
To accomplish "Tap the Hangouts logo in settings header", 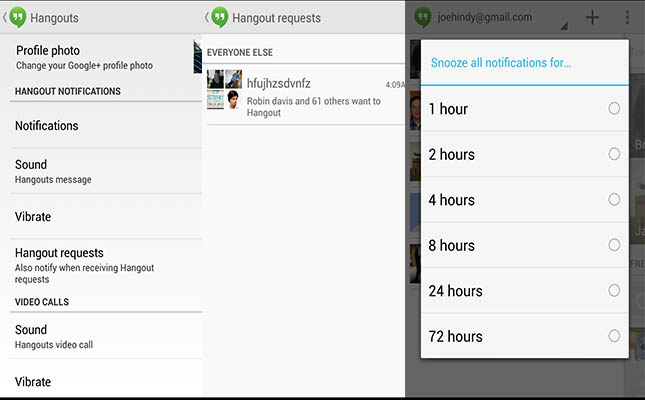I will (x=18, y=17).
